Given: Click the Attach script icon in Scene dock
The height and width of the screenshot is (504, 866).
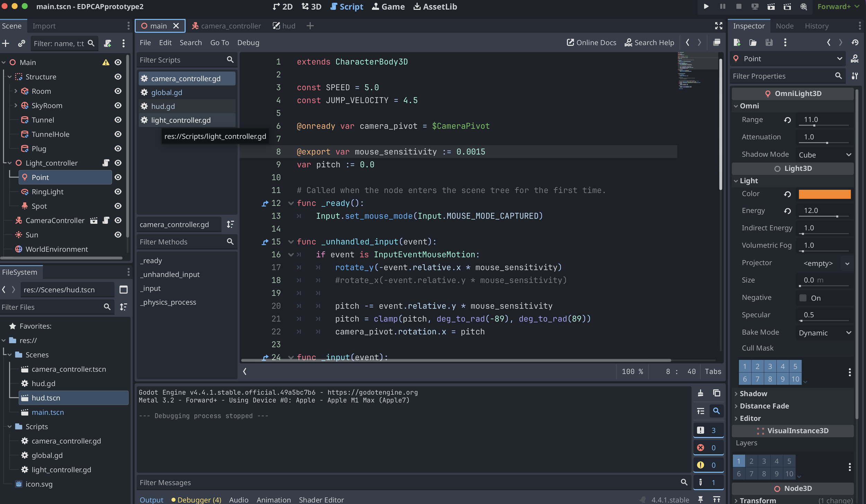Looking at the screenshot, I should (x=108, y=43).
